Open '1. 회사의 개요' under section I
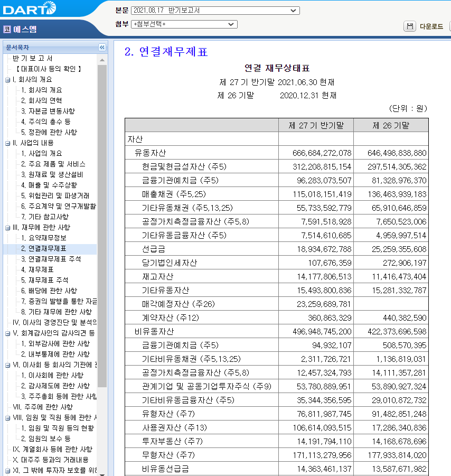Image resolution: width=451 pixels, height=476 pixels. point(42,90)
